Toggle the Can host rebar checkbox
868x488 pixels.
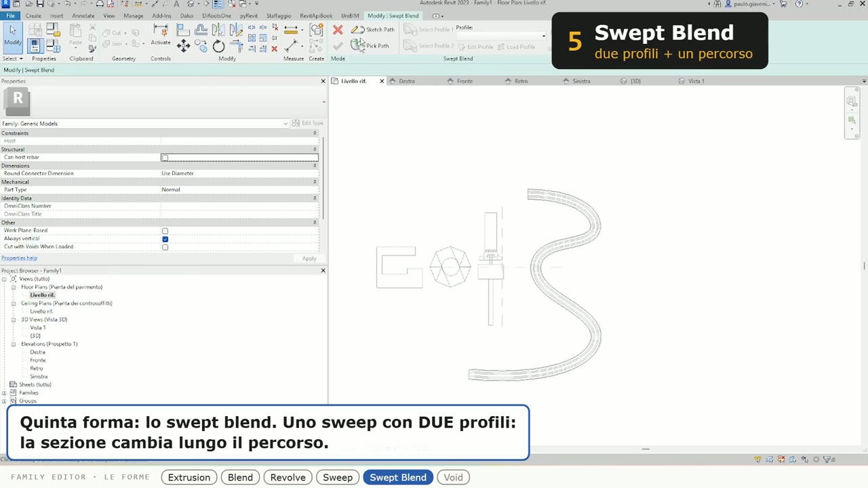165,157
